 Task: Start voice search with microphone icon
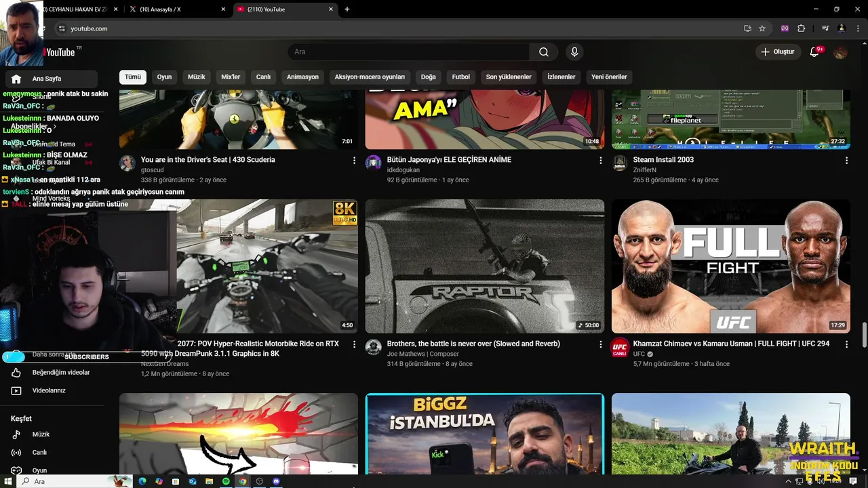coord(574,52)
